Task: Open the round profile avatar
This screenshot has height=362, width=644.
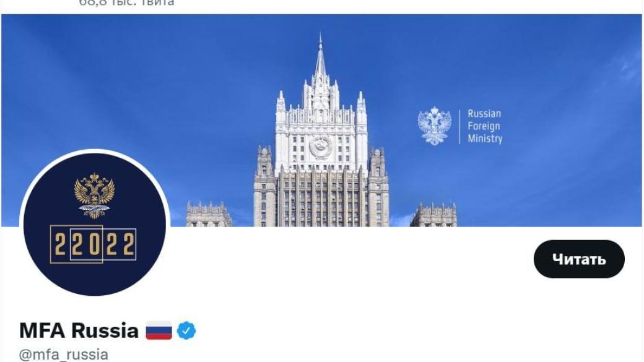Action: point(95,224)
